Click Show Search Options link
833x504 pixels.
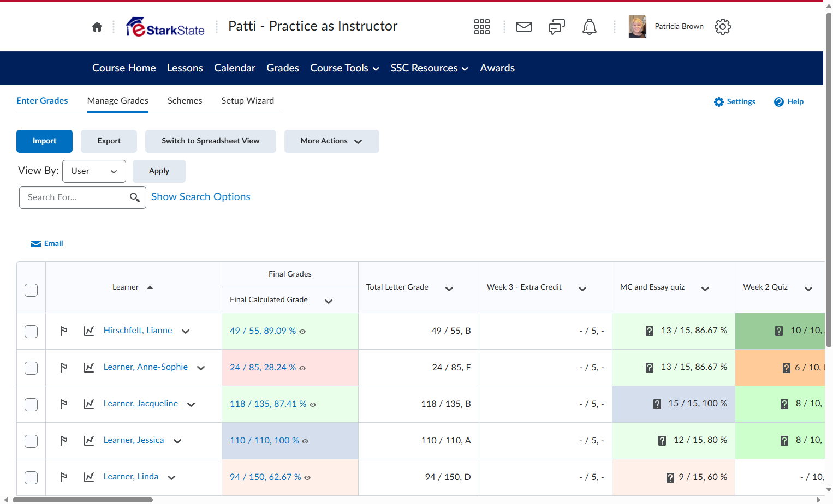click(201, 197)
